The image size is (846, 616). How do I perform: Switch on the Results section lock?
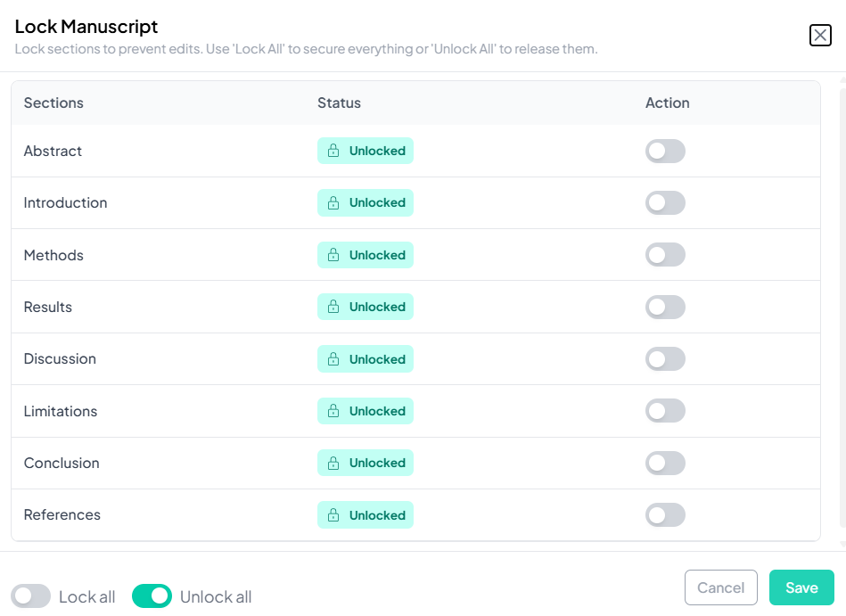[x=665, y=308]
